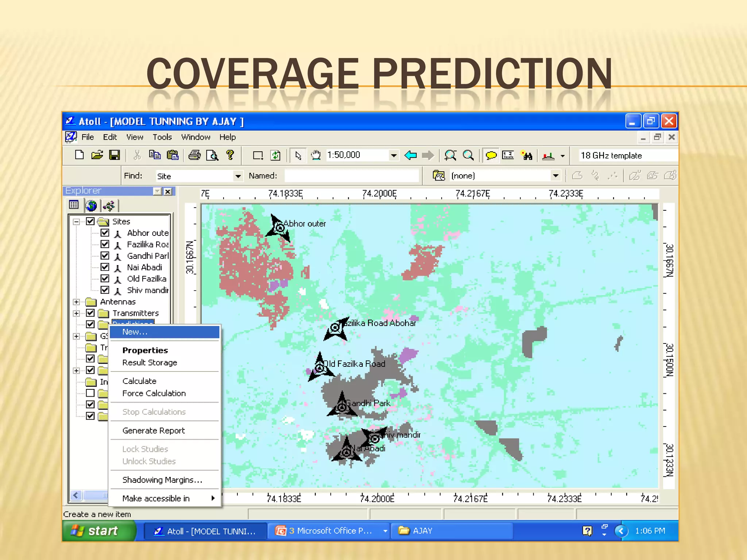
Task: Toggle the Transmitters folder checkbox
Action: coord(90,313)
